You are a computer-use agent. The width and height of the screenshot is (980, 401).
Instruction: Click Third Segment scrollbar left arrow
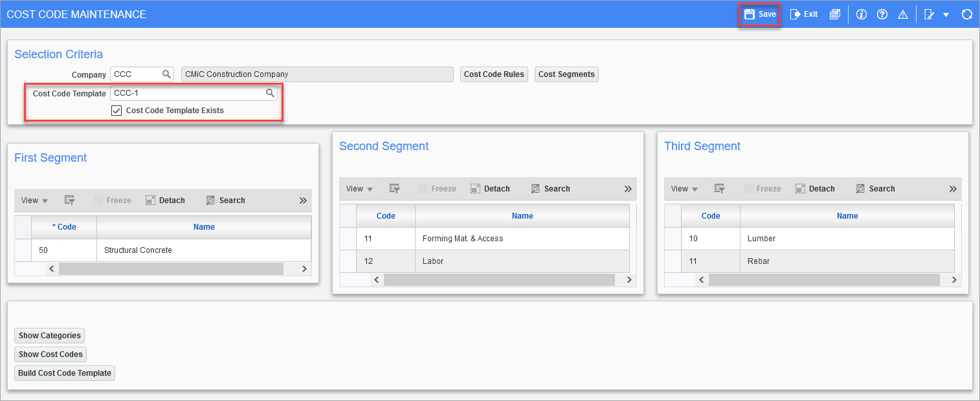[x=702, y=280]
